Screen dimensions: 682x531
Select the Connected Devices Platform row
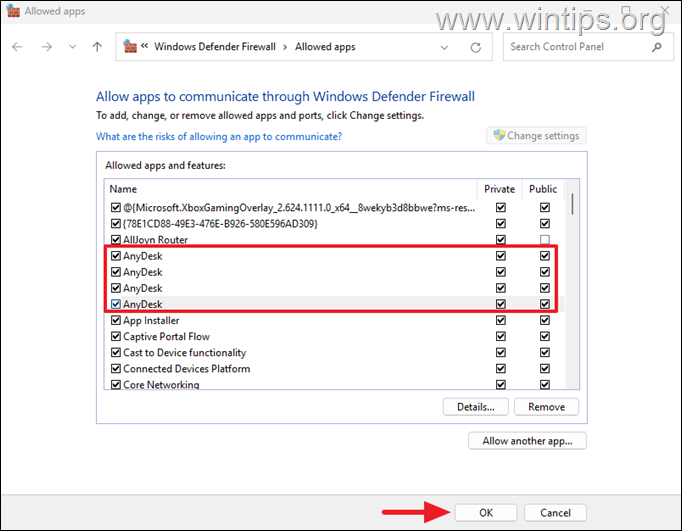(x=334, y=369)
